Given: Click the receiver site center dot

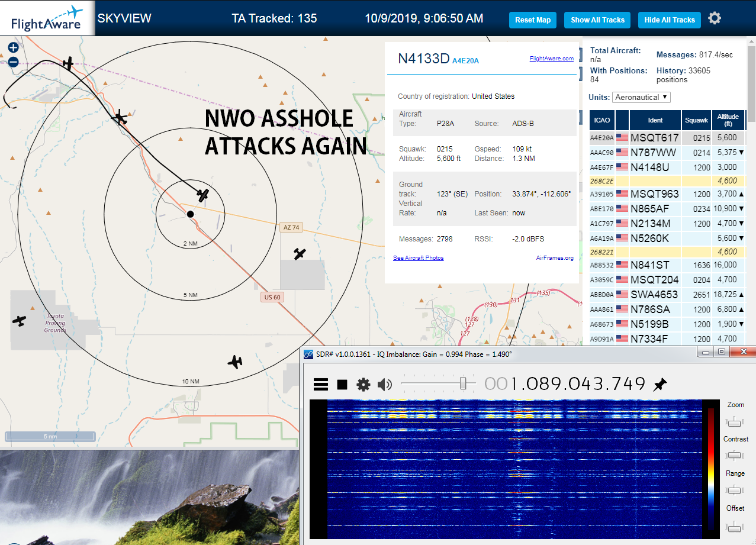Looking at the screenshot, I should coord(190,214).
